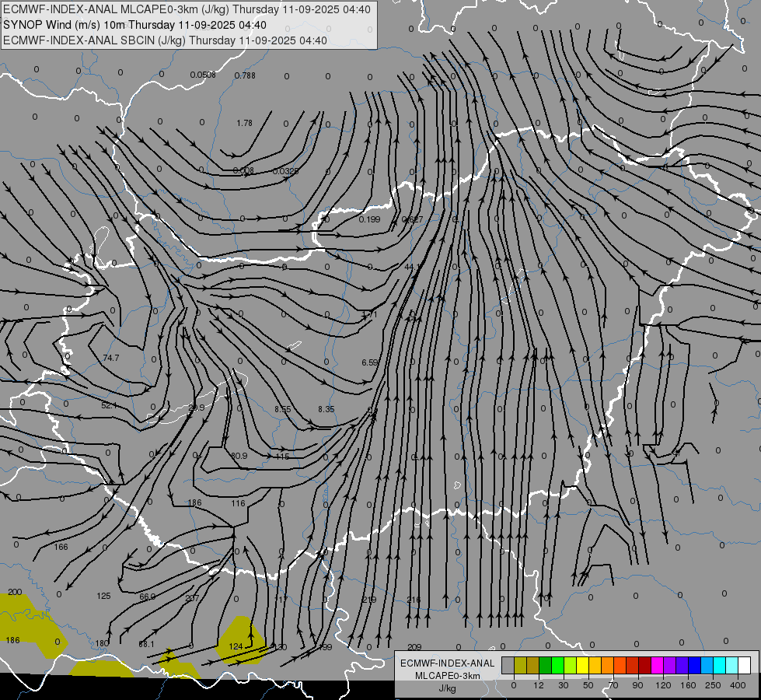Image resolution: width=761 pixels, height=700 pixels.
Task: Click the map value '80.9'
Action: click(239, 456)
